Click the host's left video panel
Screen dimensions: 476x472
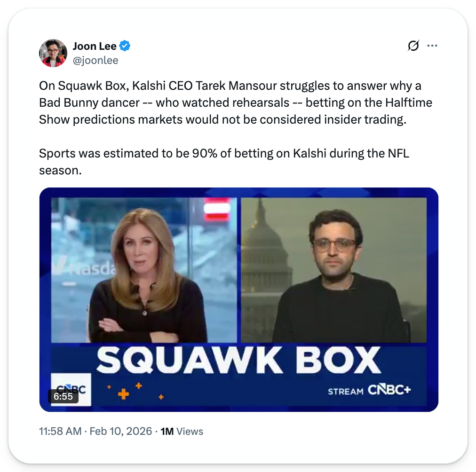click(144, 270)
